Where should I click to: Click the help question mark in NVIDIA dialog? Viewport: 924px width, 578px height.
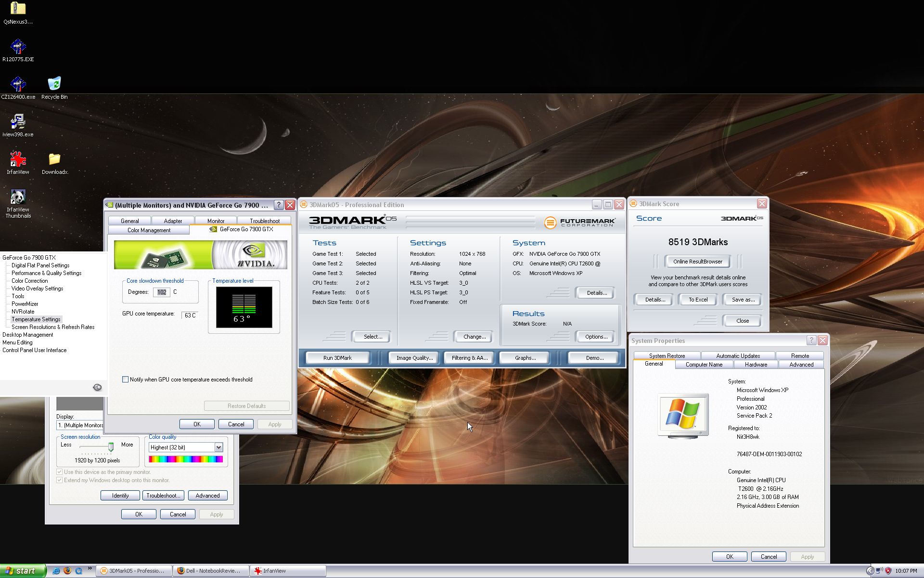point(278,205)
